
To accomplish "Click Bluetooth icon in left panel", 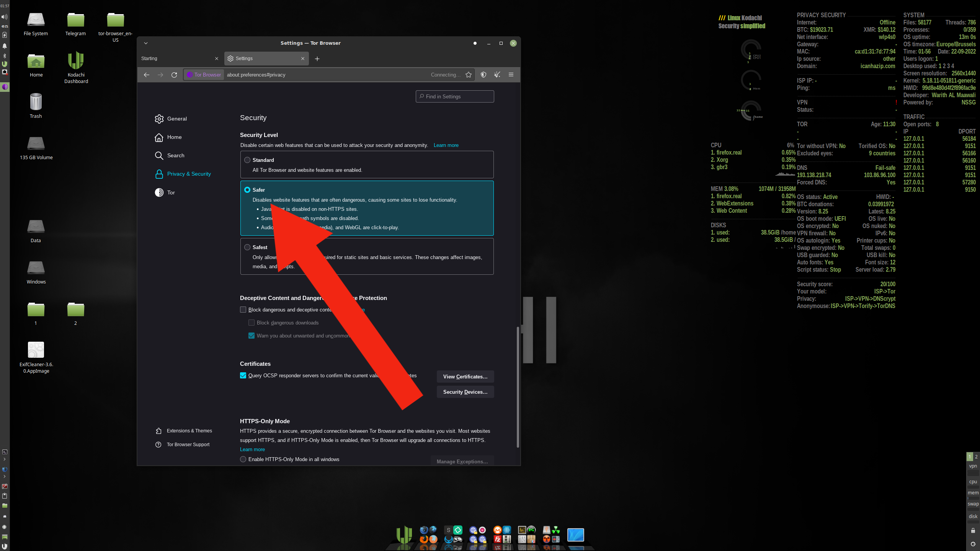I will pyautogui.click(x=5, y=55).
